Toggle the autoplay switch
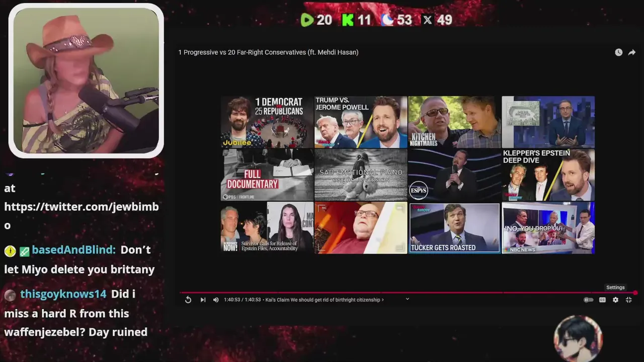Image resolution: width=644 pixels, height=362 pixels. click(588, 300)
